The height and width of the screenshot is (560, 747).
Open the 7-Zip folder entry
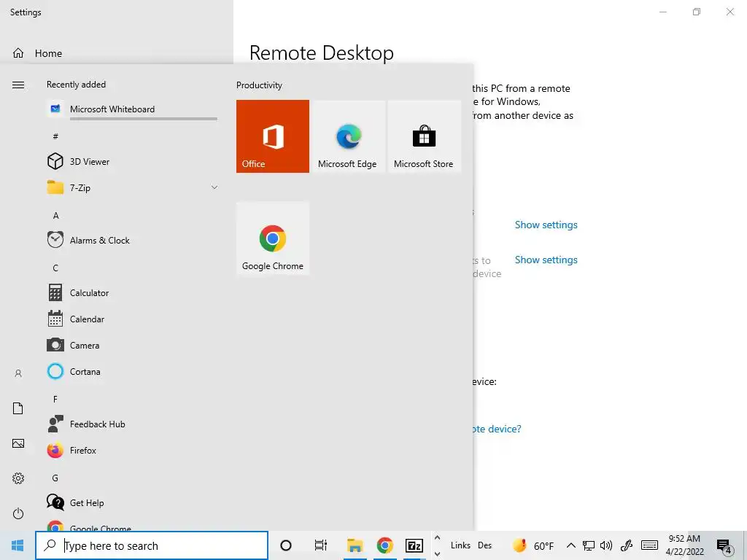[132, 187]
